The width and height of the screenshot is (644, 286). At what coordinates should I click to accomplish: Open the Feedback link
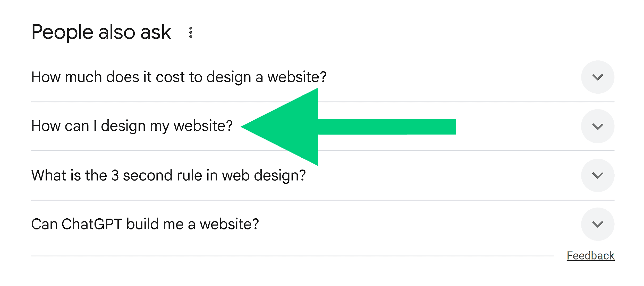(x=590, y=256)
